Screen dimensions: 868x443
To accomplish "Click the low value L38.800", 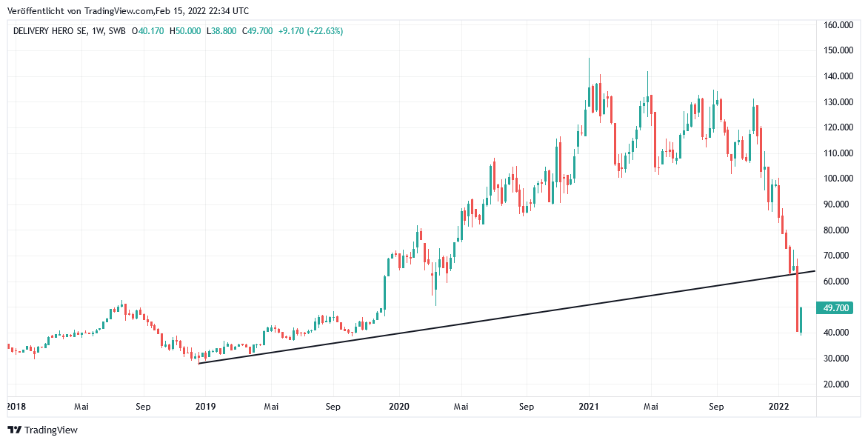I will 221,32.
